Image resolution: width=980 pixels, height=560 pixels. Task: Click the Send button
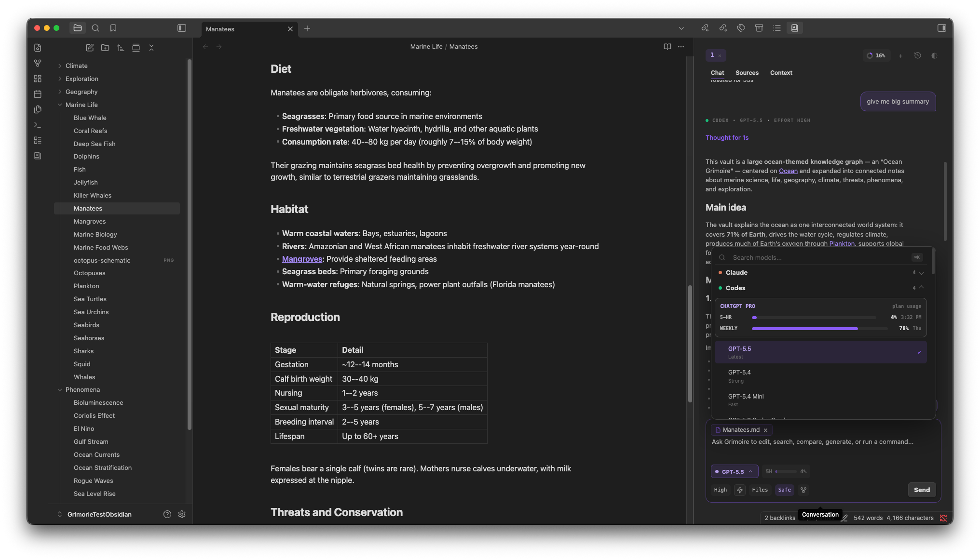(x=922, y=490)
